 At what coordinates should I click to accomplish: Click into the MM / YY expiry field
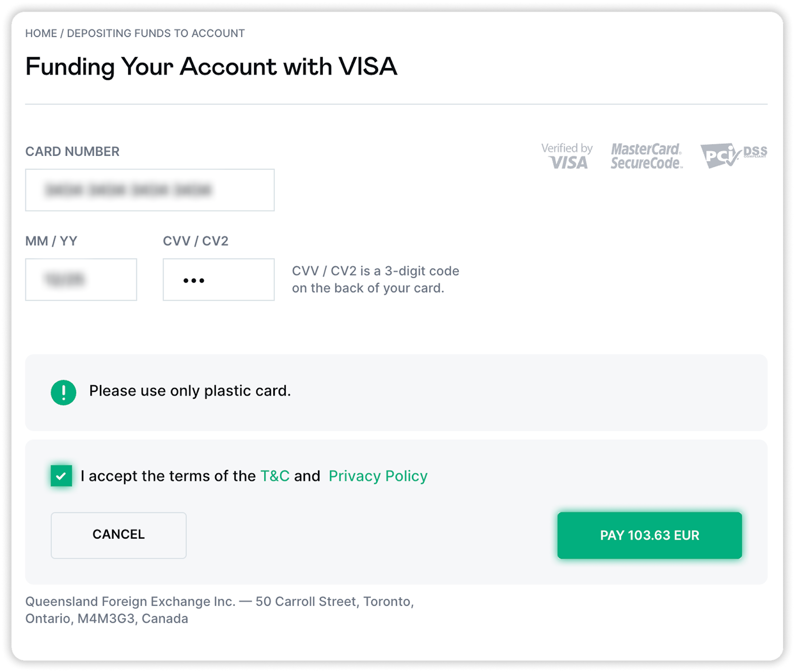click(x=81, y=280)
